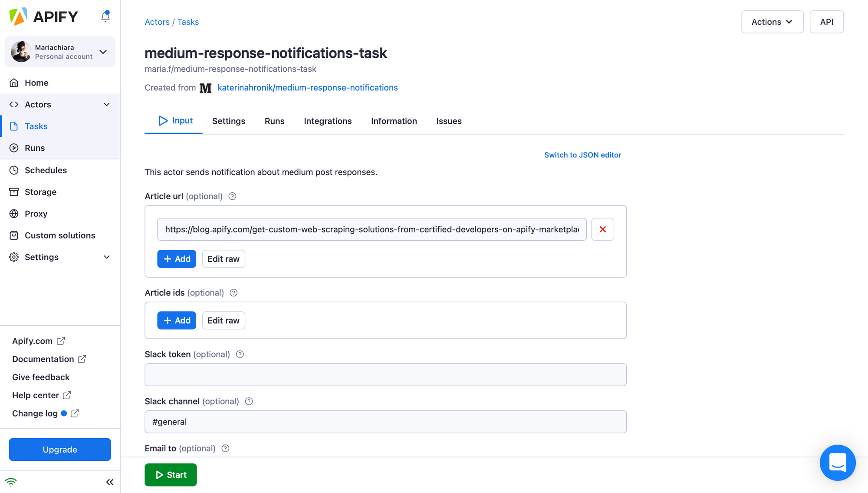Click the Email to help icon

pyautogui.click(x=225, y=448)
